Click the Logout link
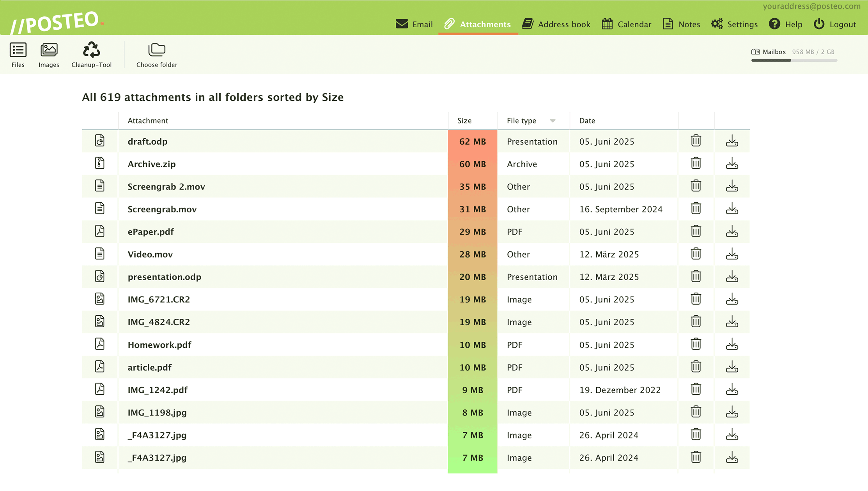Image resolution: width=868 pixels, height=491 pixels. click(x=835, y=24)
